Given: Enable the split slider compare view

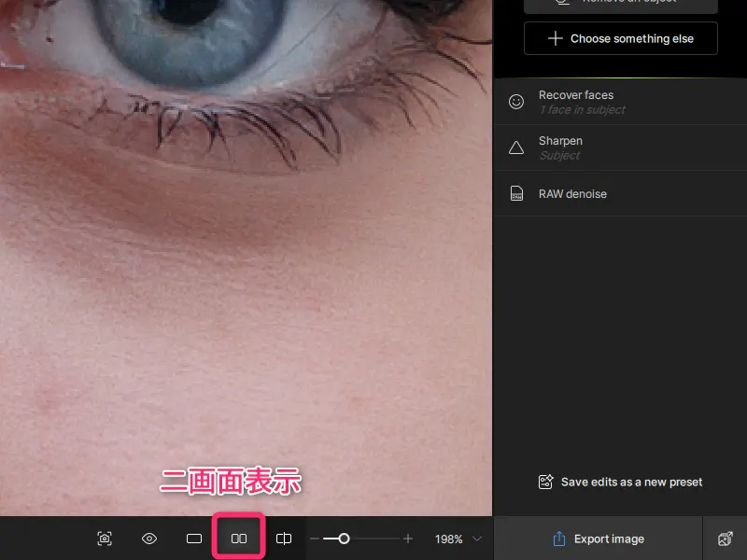Looking at the screenshot, I should coord(284,539).
